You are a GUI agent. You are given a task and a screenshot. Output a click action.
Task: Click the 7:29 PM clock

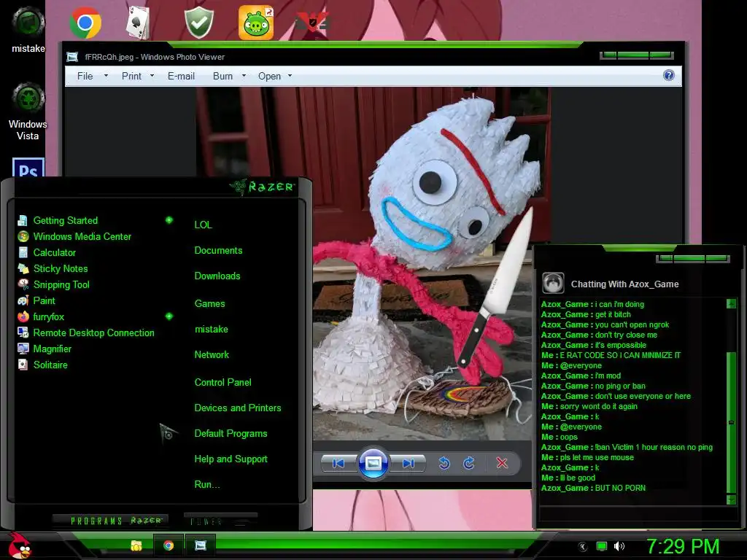(683, 547)
